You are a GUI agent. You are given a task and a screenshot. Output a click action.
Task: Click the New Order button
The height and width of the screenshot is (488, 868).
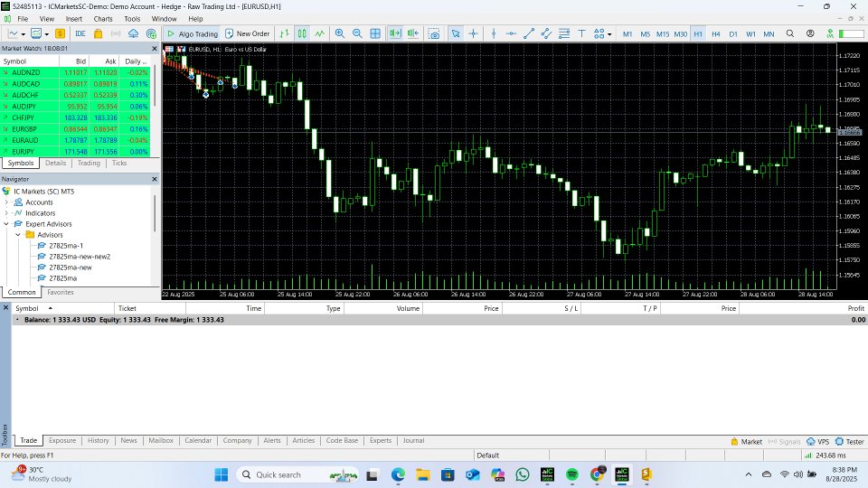click(x=247, y=33)
